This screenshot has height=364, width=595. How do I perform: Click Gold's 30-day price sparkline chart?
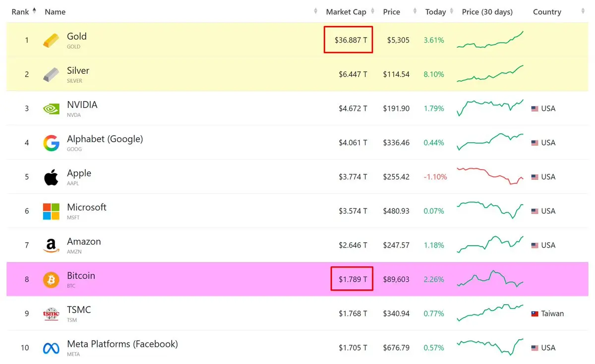point(490,40)
